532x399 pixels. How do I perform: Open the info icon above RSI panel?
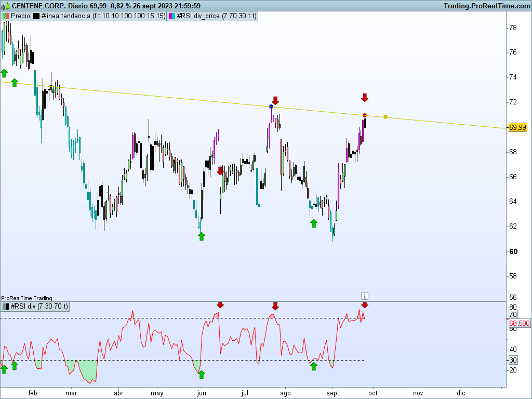(x=364, y=296)
